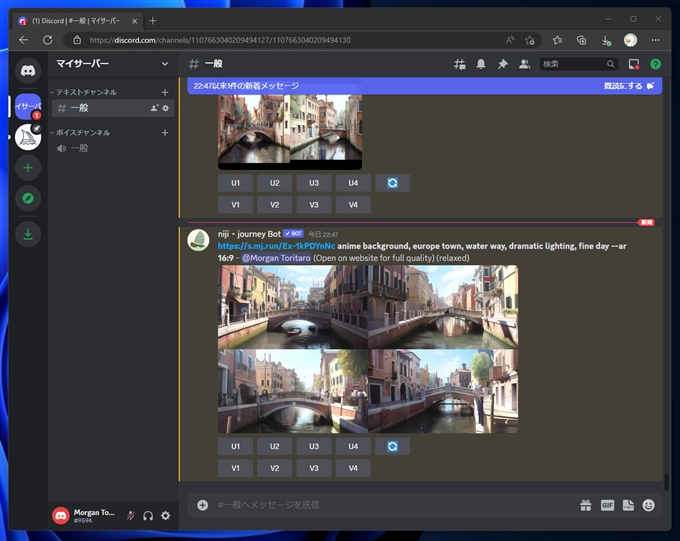Viewport: 680px width, 541px height.
Task: Create channel in テキストチャンネル category
Action: [165, 92]
